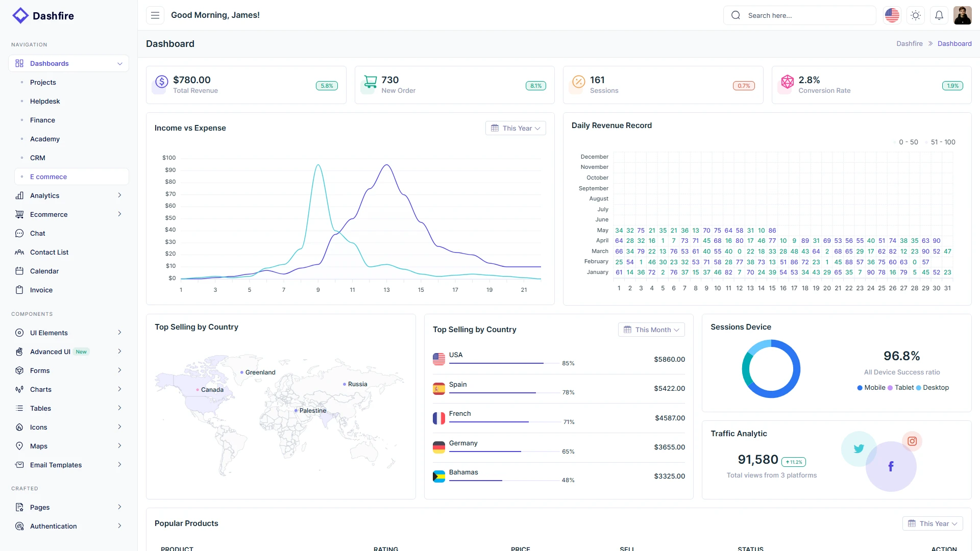Open the notifications bell
980x551 pixels.
(939, 15)
